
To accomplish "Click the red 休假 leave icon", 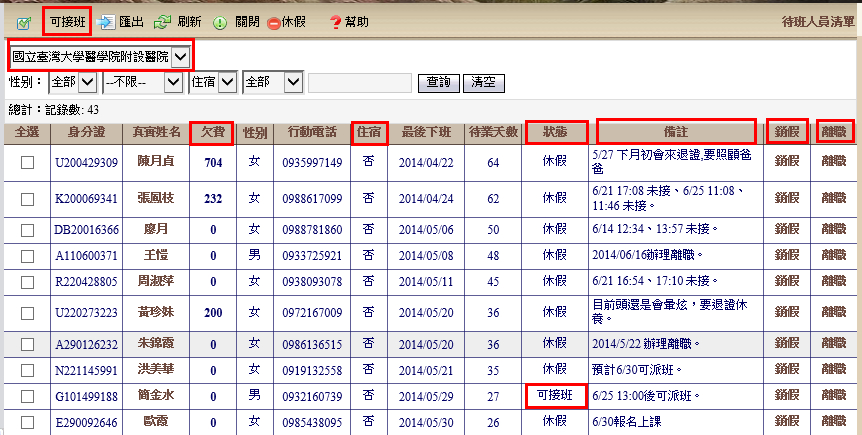I will click(274, 22).
